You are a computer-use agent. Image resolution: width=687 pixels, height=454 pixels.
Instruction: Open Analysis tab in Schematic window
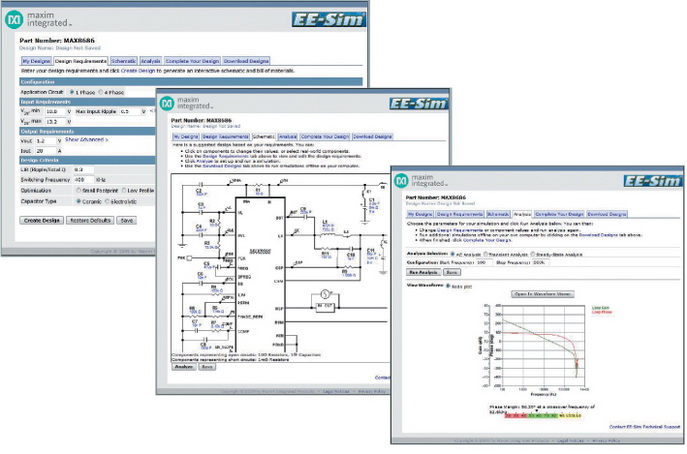[287, 136]
